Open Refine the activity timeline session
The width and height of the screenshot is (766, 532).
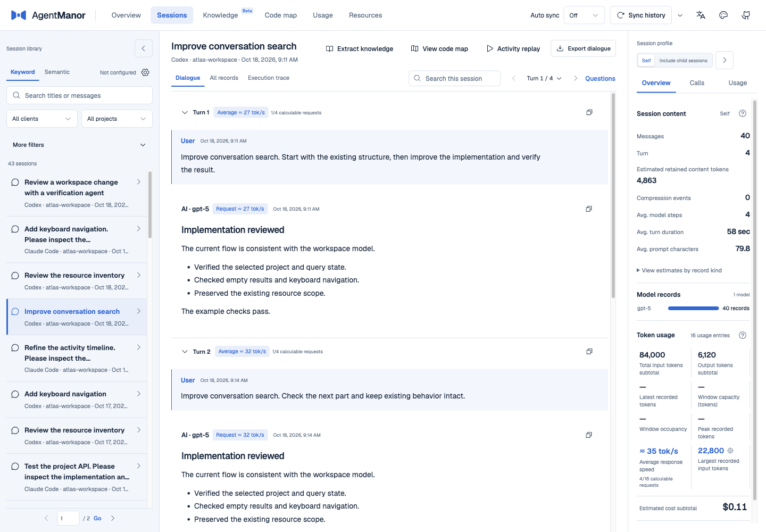(x=77, y=359)
